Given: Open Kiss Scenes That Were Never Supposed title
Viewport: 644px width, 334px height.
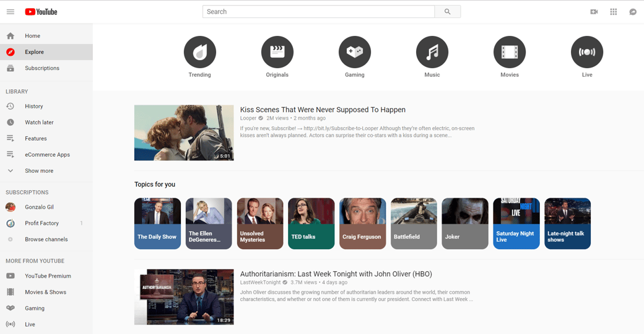Looking at the screenshot, I should click(x=323, y=110).
